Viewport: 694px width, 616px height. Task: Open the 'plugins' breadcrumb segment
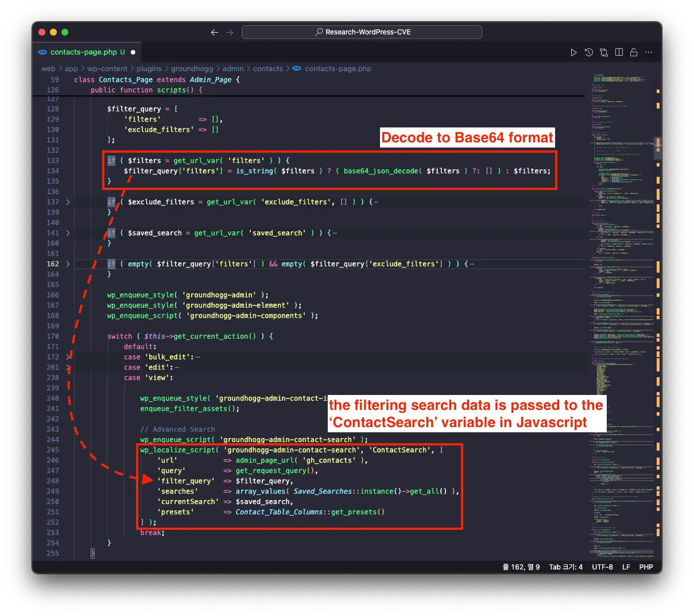point(149,69)
